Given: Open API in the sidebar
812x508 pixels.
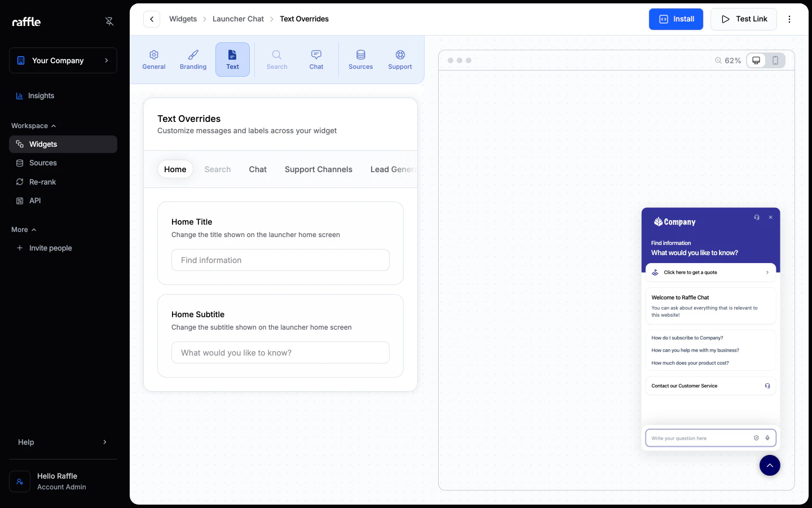Looking at the screenshot, I should (63, 201).
